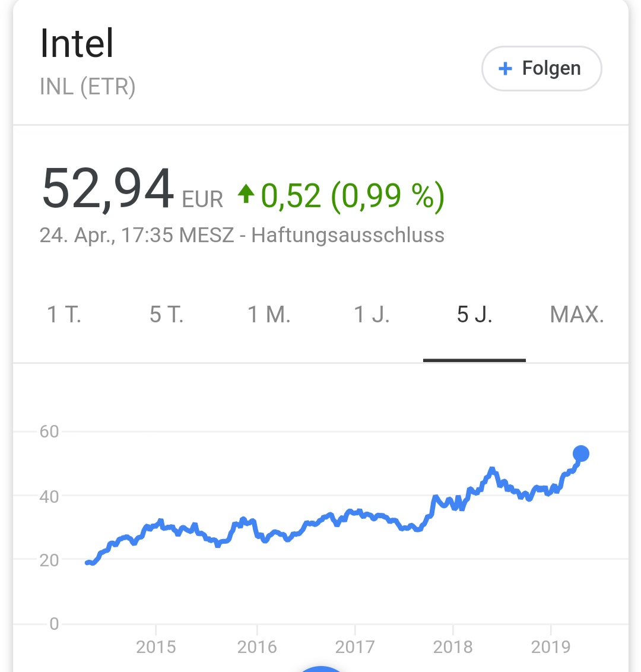Select the active 5 J. tab
641x672 pixels.
[474, 314]
